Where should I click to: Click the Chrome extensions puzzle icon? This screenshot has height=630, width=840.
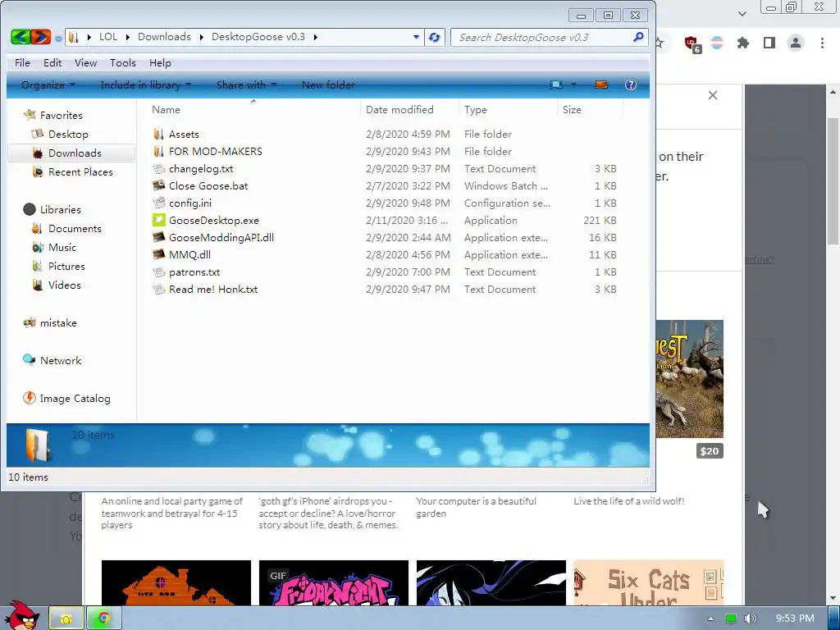[743, 43]
